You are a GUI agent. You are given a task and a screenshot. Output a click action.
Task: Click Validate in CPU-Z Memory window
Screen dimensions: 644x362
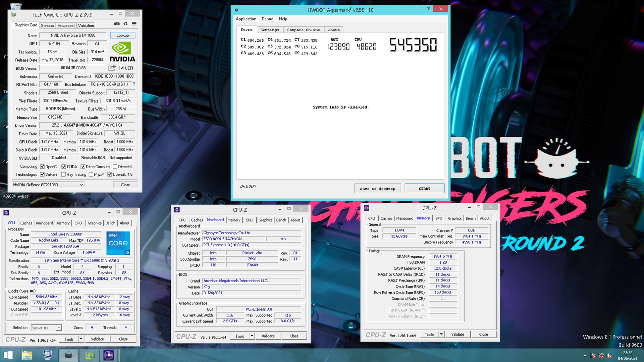458,334
